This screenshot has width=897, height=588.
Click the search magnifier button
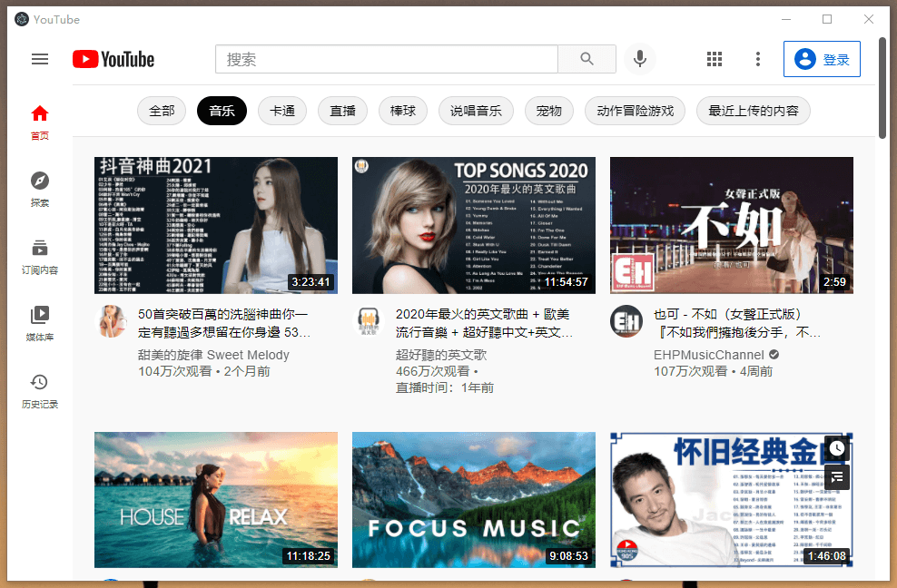pos(586,59)
